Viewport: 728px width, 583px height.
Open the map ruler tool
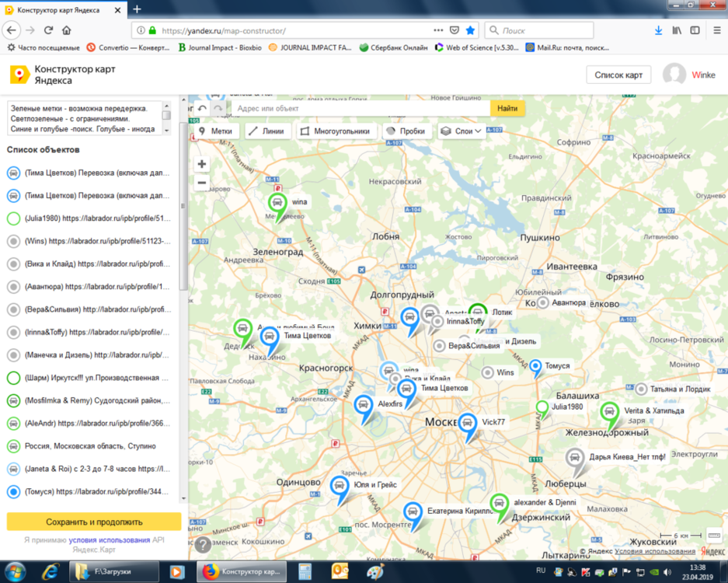point(715,536)
